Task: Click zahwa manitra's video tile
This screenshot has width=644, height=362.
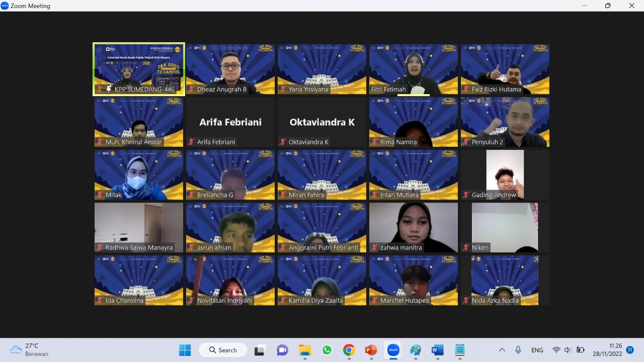Action: pyautogui.click(x=414, y=227)
